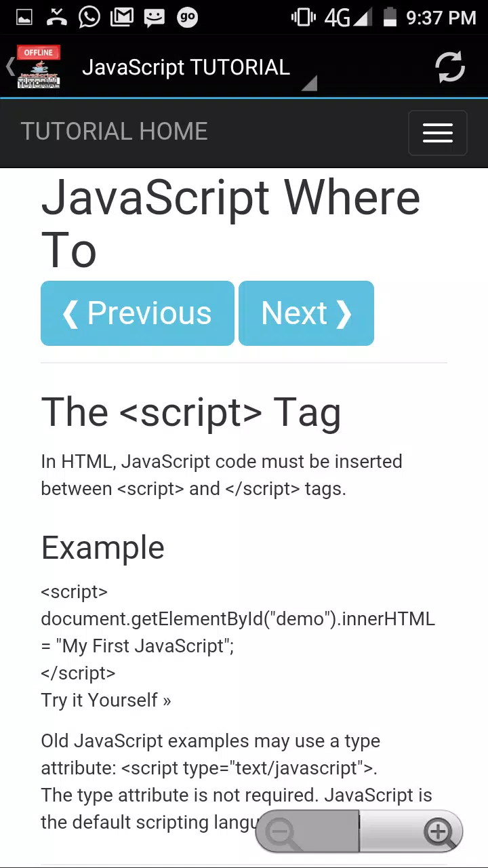Tap the JavaScript Where To heading
This screenshot has width=488, height=868.
pos(230,224)
